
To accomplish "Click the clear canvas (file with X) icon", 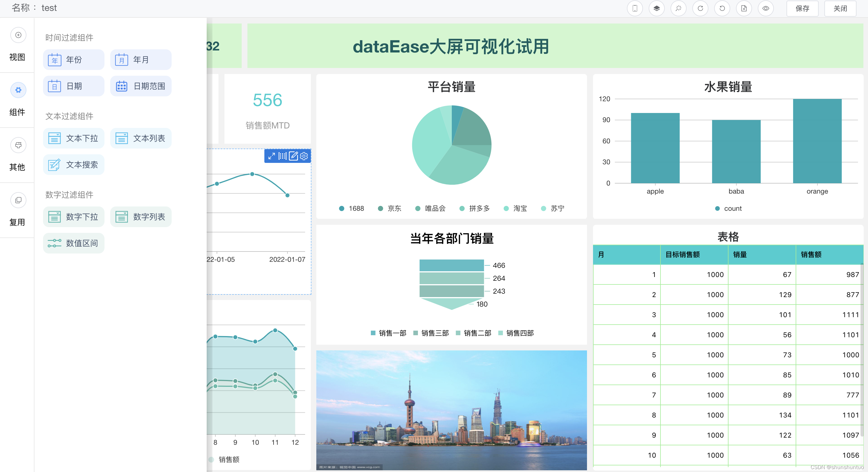I will [x=744, y=8].
